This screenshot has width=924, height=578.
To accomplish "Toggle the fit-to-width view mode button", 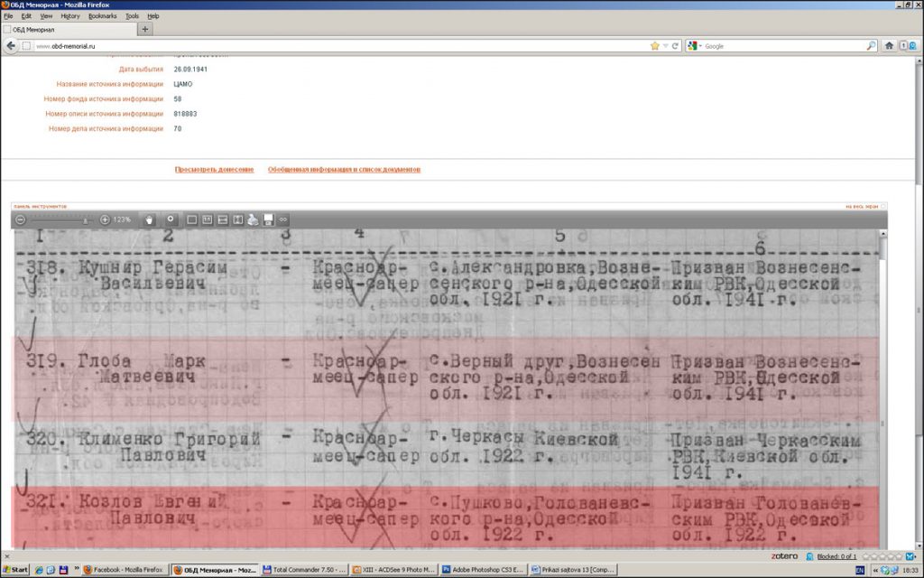I will pos(223,219).
